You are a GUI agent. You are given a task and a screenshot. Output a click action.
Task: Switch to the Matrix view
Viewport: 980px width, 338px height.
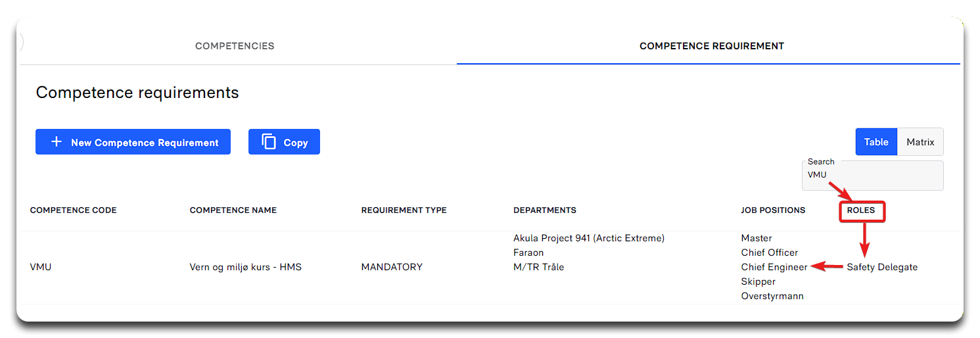pos(920,142)
